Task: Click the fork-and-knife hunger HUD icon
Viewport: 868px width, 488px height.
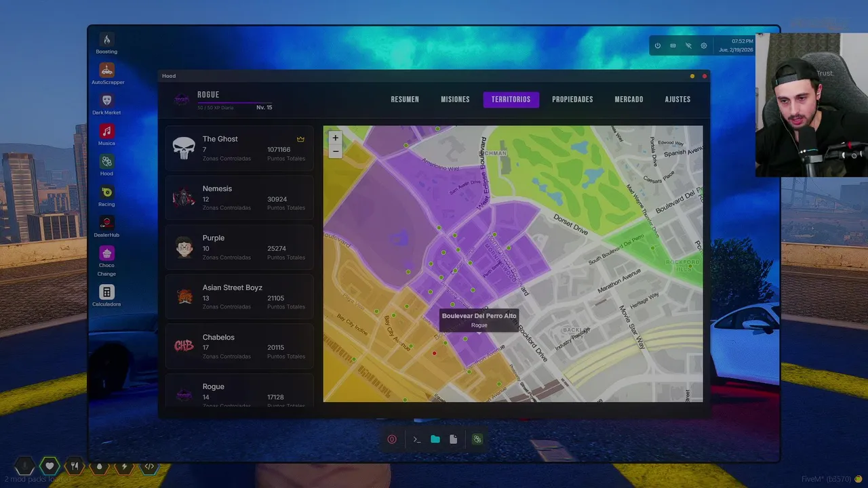Action: 75,466
